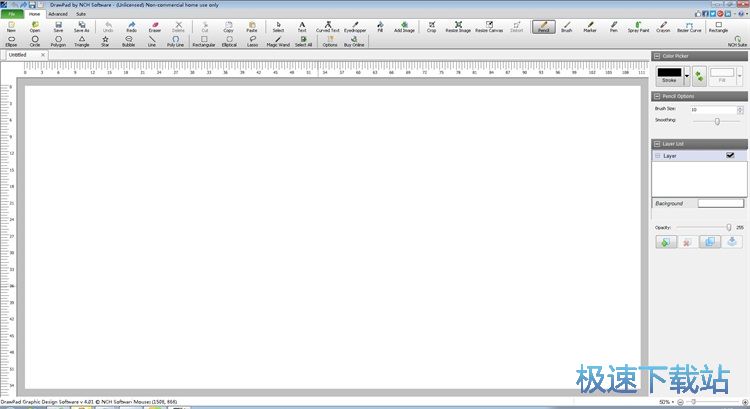Choose the Star shape tool
Screen dimensions: 750x409
coord(105,42)
